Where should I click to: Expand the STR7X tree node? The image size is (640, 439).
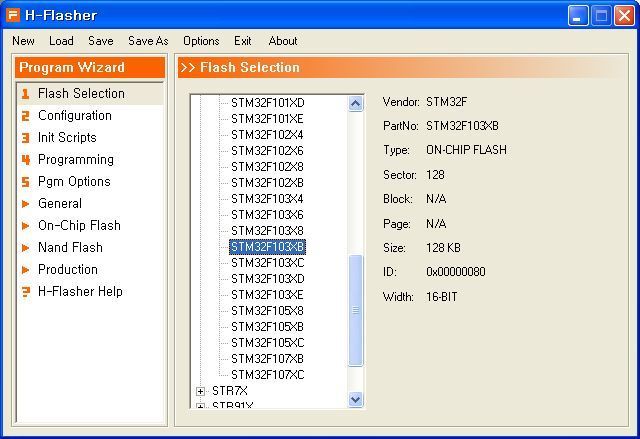200,391
